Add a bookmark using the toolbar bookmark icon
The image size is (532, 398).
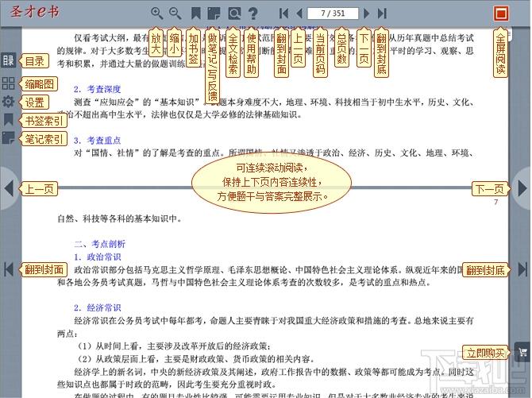195,14
